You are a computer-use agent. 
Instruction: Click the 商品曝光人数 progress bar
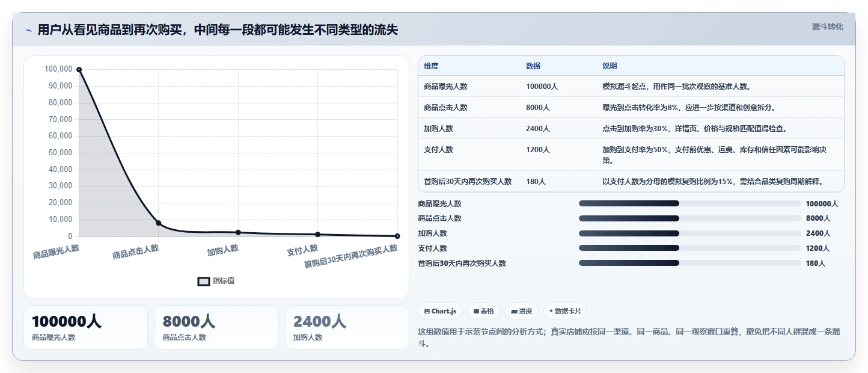point(690,203)
